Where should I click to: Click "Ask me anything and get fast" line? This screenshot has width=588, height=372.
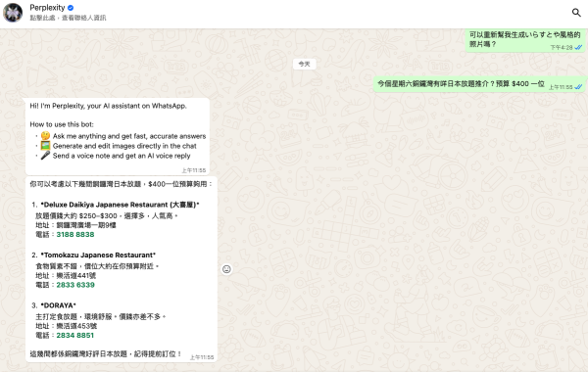pos(129,136)
